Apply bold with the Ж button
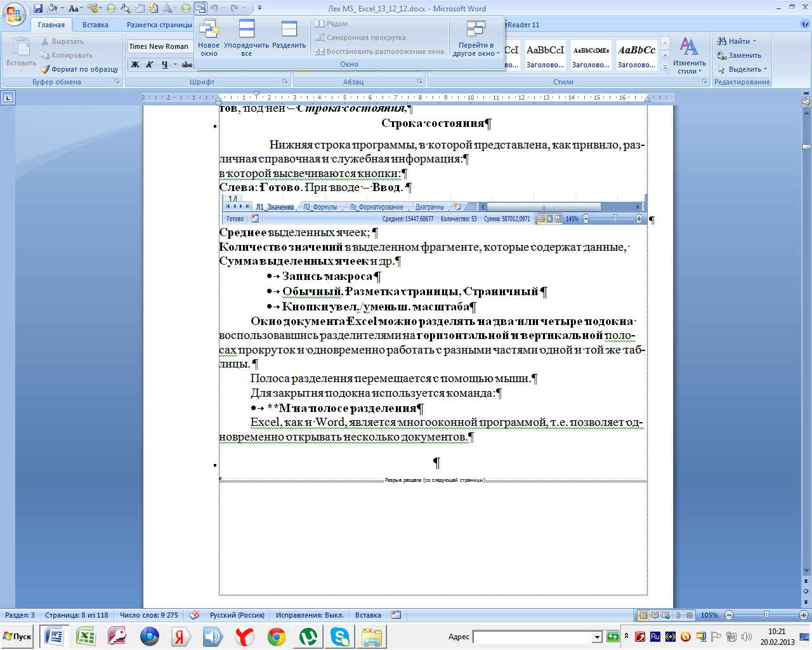This screenshot has width=812, height=650. (134, 64)
